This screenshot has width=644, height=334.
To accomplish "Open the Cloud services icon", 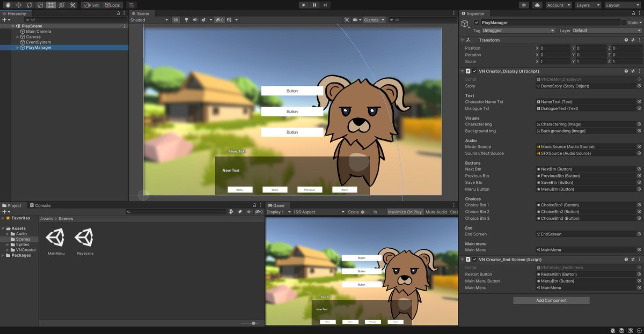I will [x=537, y=5].
